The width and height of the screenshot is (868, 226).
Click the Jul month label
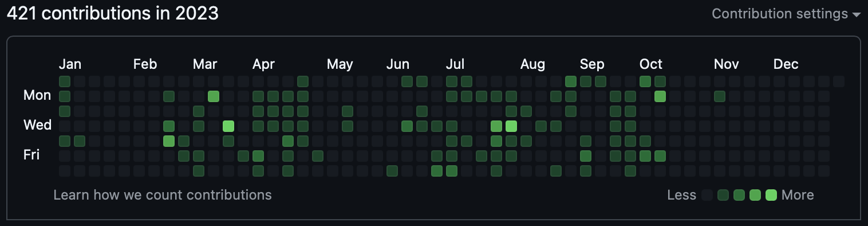click(455, 64)
